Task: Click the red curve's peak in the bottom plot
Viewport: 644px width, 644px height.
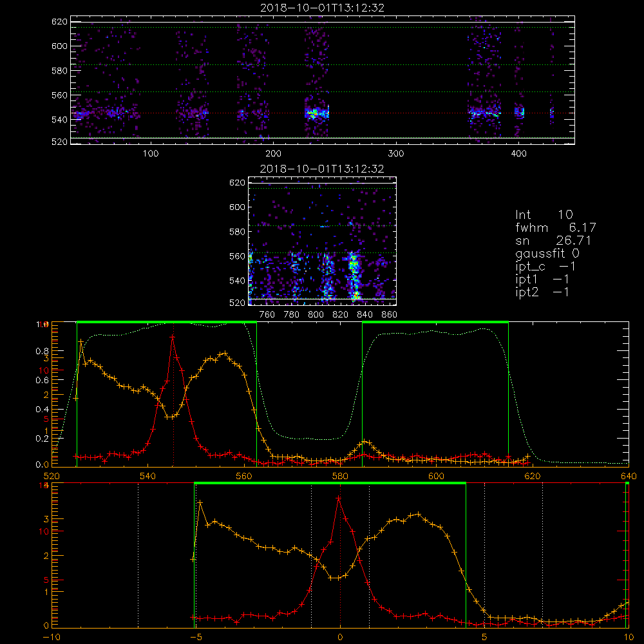Action: (x=339, y=498)
